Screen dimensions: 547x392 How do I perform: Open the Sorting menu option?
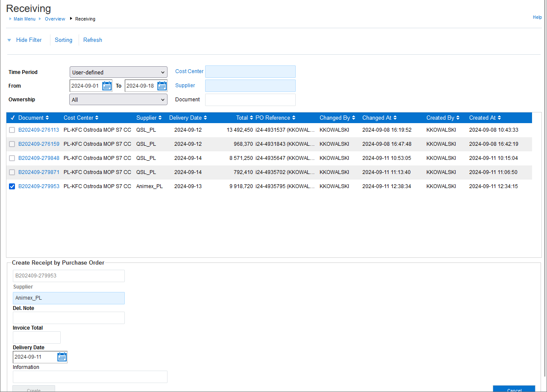pos(63,40)
